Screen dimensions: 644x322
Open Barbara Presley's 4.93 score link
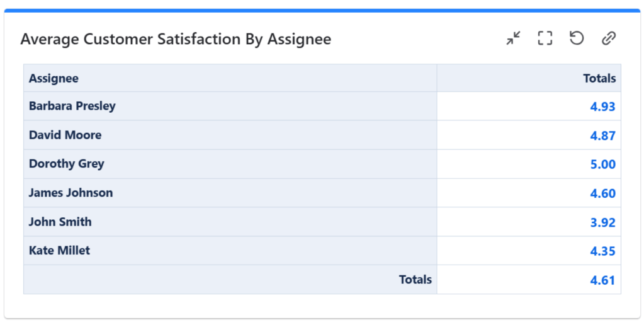click(602, 106)
